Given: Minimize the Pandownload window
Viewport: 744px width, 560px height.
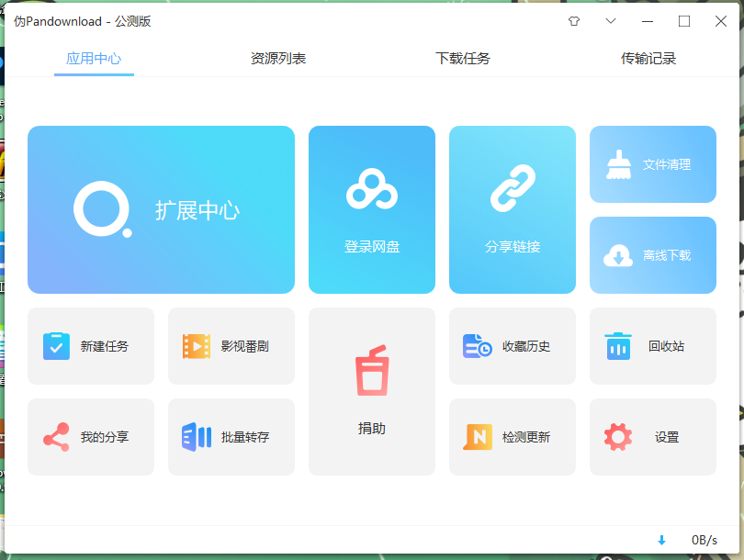Looking at the screenshot, I should tap(648, 21).
